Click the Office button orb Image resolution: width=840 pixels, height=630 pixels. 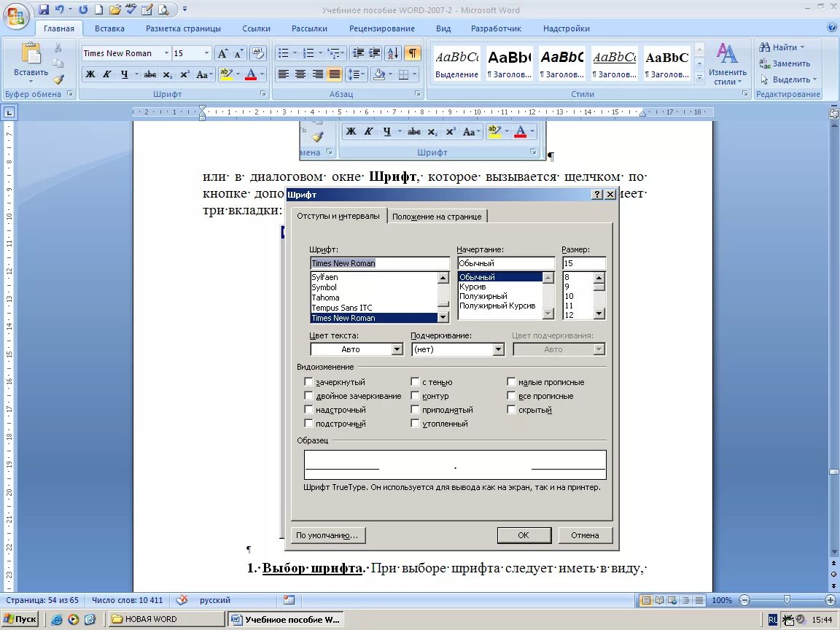tap(16, 16)
